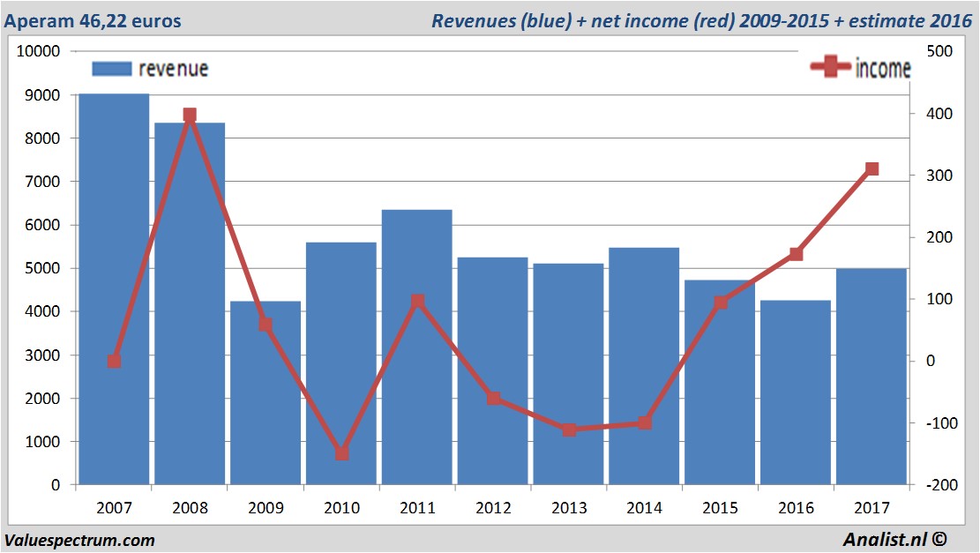Viewport: 980px width, 553px height.
Task: Click the -100 right-axis label
Action: [x=942, y=423]
